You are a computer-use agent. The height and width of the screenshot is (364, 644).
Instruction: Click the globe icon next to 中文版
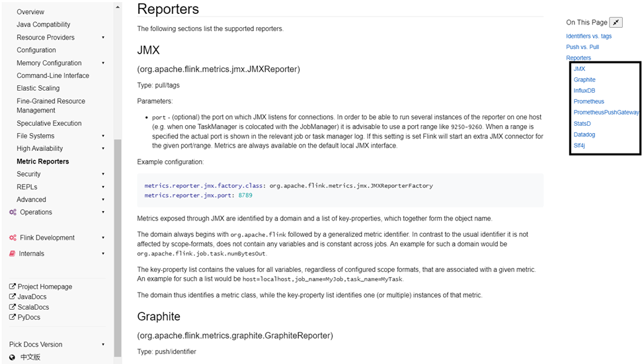13,357
